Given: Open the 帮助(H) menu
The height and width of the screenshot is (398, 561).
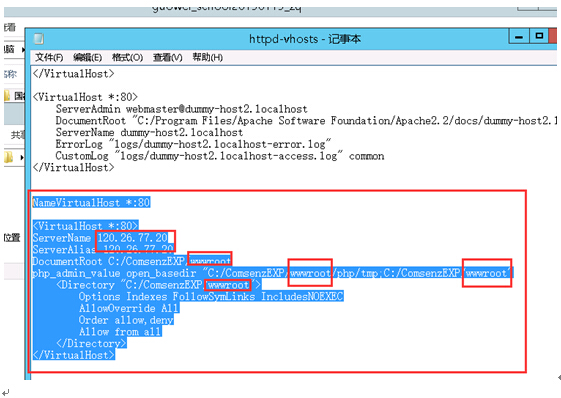Looking at the screenshot, I should point(208,57).
